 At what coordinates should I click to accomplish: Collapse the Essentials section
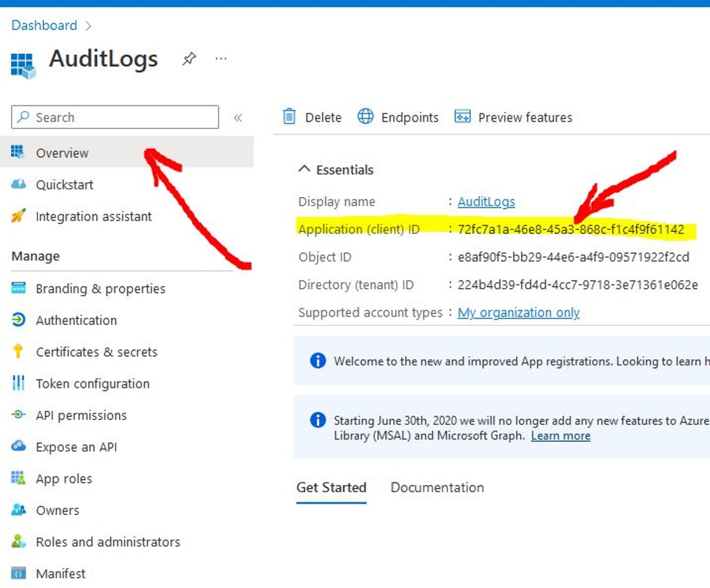pyautogui.click(x=304, y=169)
